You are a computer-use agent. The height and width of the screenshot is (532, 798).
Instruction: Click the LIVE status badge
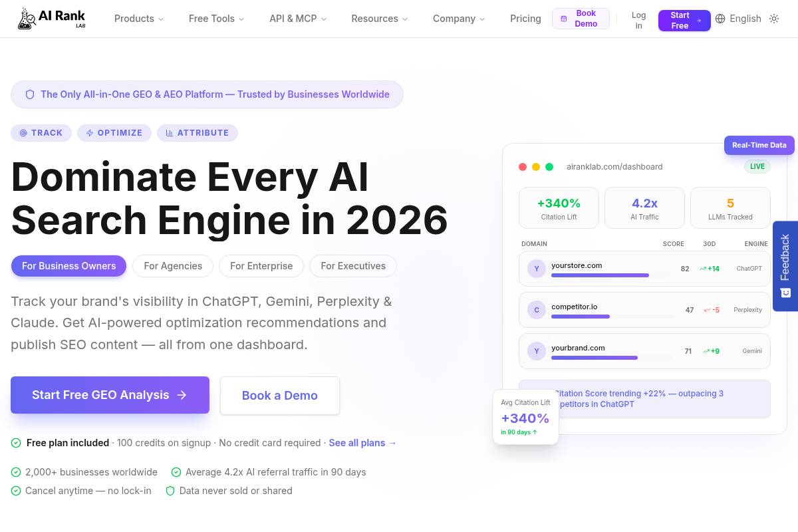pos(757,166)
